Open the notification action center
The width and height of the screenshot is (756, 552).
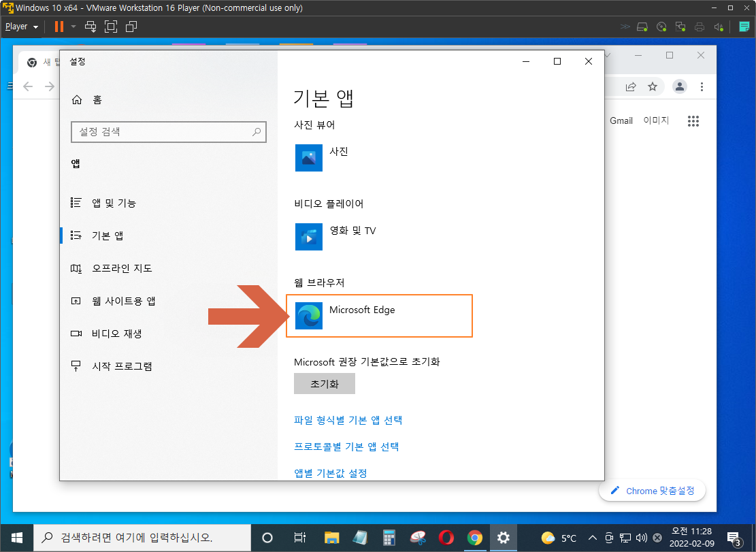point(734,538)
